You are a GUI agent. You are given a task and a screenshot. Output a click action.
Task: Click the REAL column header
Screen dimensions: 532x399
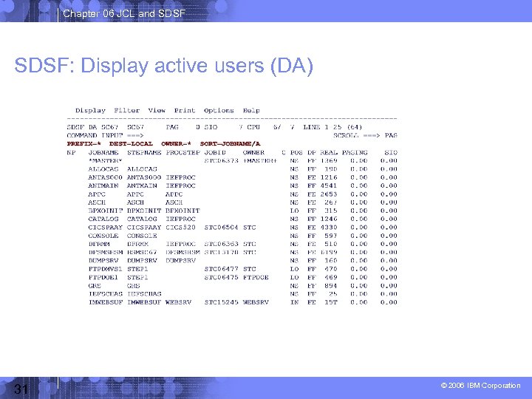329,152
